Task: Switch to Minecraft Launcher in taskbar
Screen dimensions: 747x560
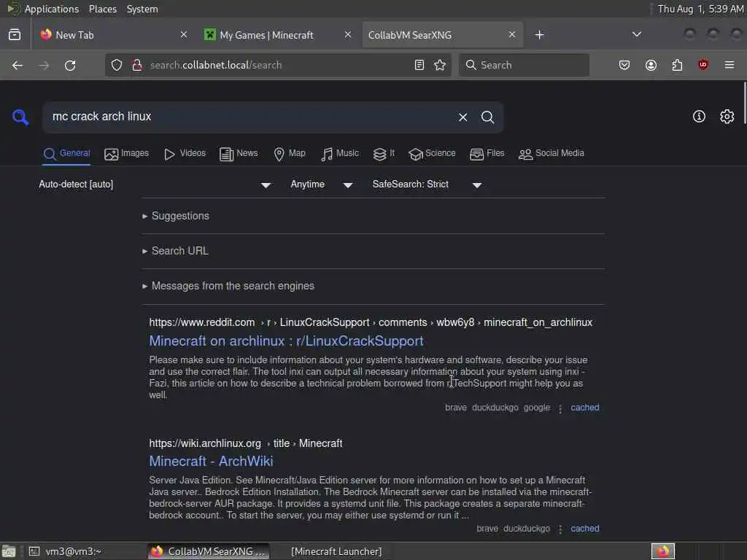Action: point(336,551)
